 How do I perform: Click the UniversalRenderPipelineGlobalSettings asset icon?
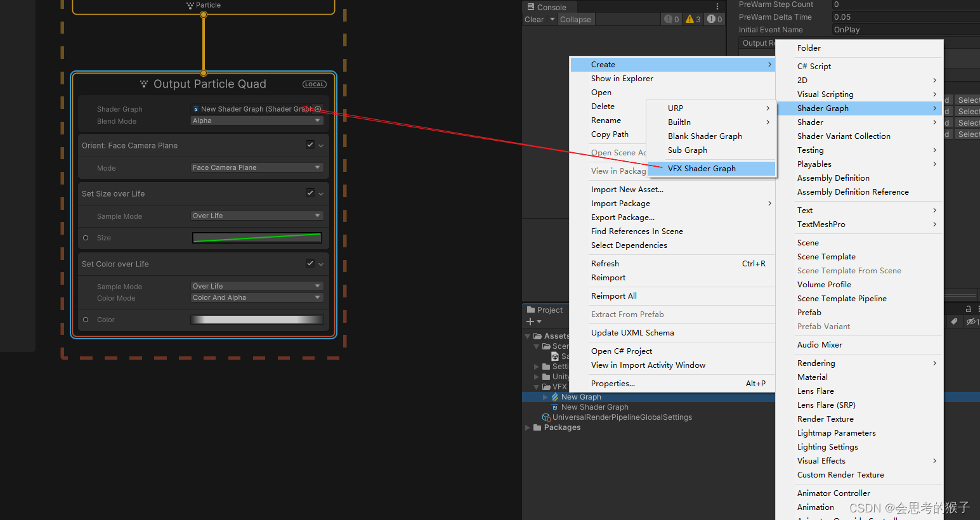coord(546,417)
